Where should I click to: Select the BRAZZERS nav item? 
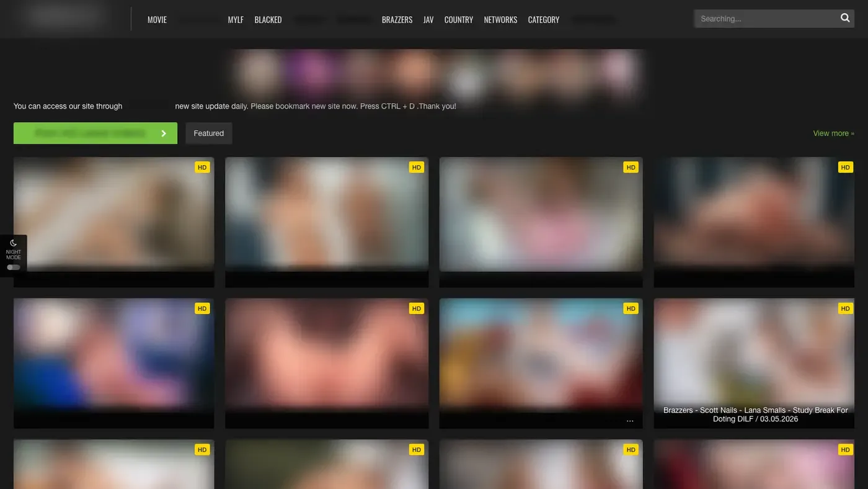(x=397, y=20)
